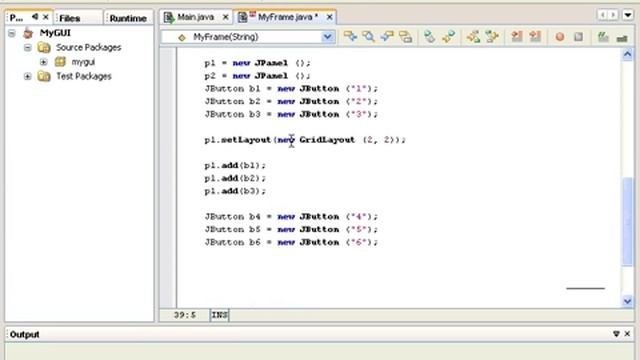Click the JButton b1 declaration line
The image size is (640, 360).
291,88
